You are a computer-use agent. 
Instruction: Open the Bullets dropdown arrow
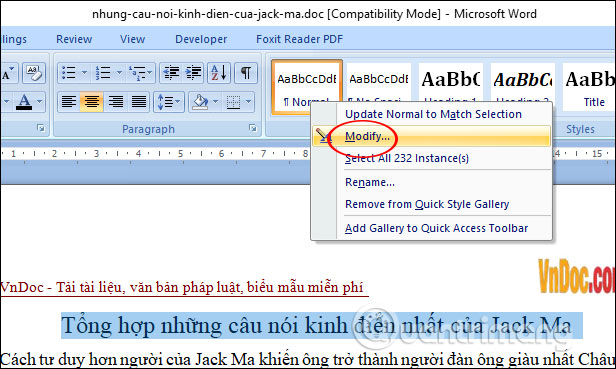pyautogui.click(x=84, y=73)
